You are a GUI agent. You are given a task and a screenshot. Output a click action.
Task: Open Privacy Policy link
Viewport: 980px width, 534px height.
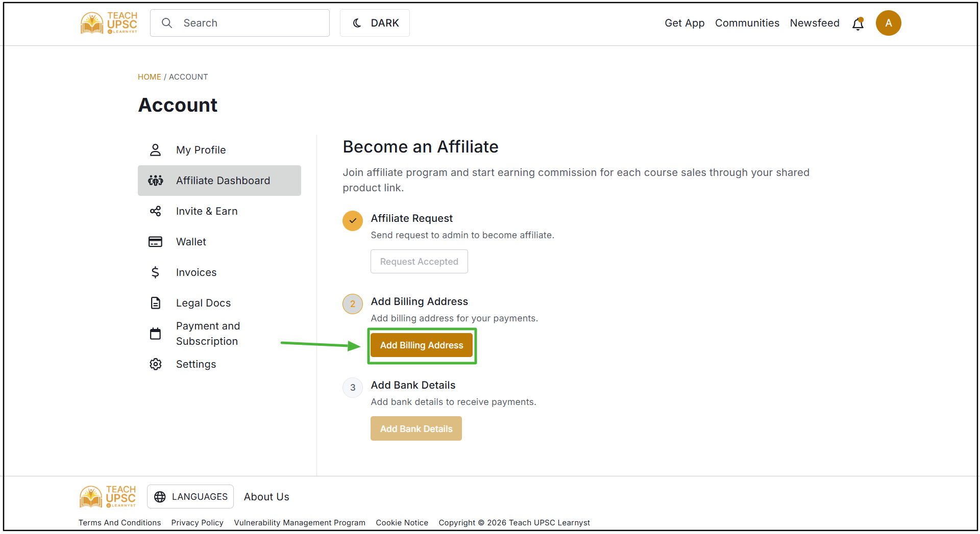click(197, 523)
